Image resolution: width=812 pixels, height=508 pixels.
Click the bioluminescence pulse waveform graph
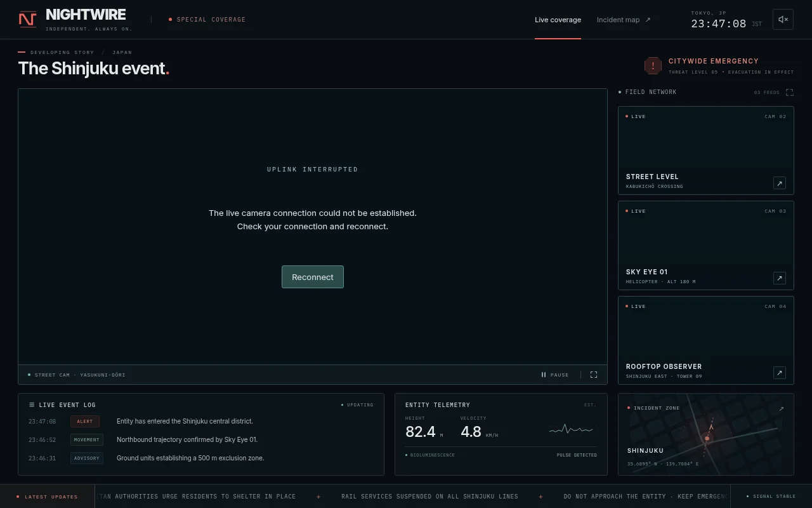click(x=571, y=430)
